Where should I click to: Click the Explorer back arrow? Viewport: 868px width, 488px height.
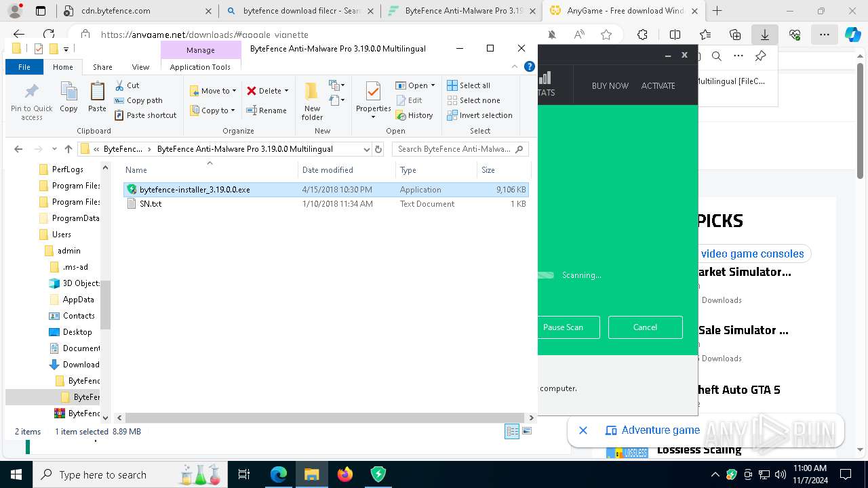[18, 149]
